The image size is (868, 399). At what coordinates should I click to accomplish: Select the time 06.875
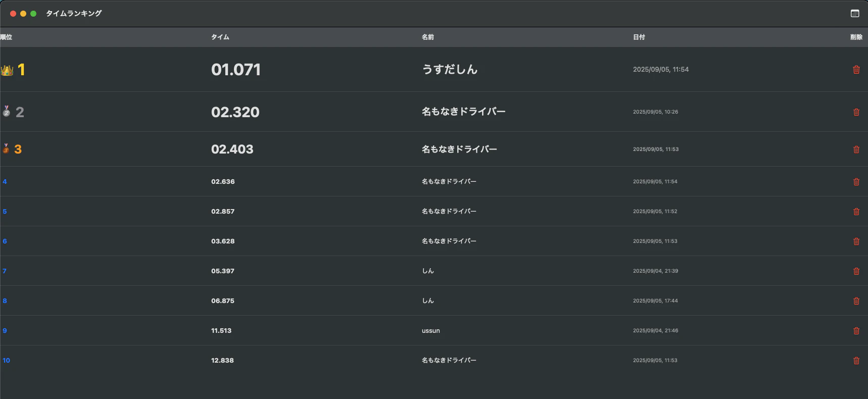click(x=223, y=301)
